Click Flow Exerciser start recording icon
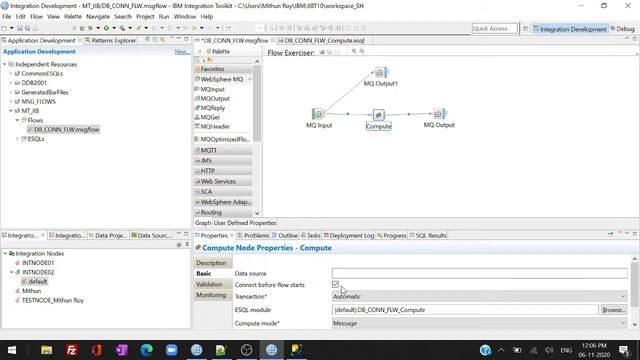The height and width of the screenshot is (360, 640). pyautogui.click(x=322, y=52)
